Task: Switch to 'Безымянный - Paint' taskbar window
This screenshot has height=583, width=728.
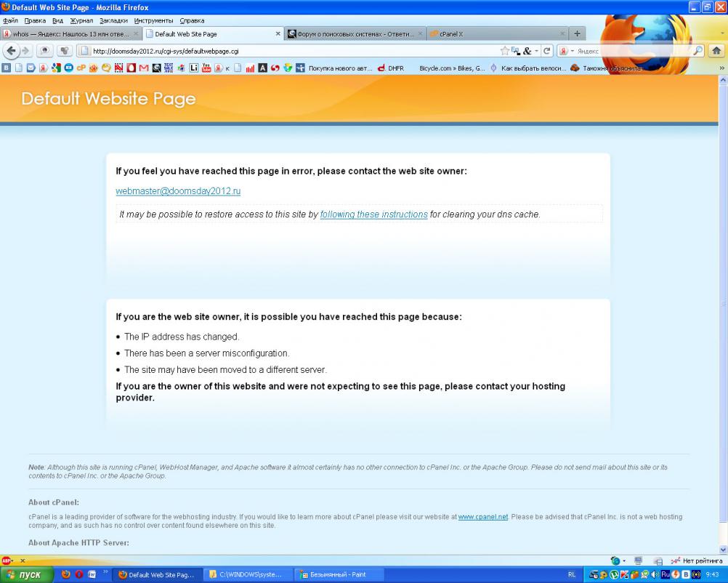Action: (x=339, y=574)
